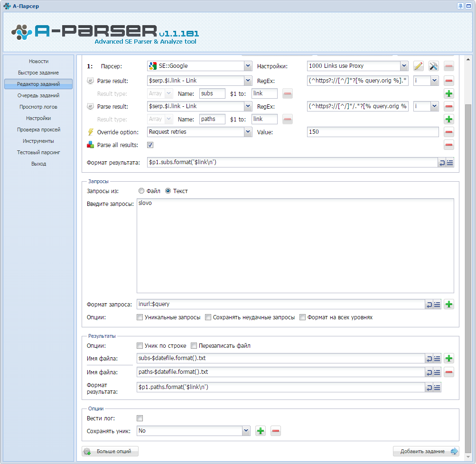Select Текст as query source
476x464 pixels.
click(x=168, y=191)
